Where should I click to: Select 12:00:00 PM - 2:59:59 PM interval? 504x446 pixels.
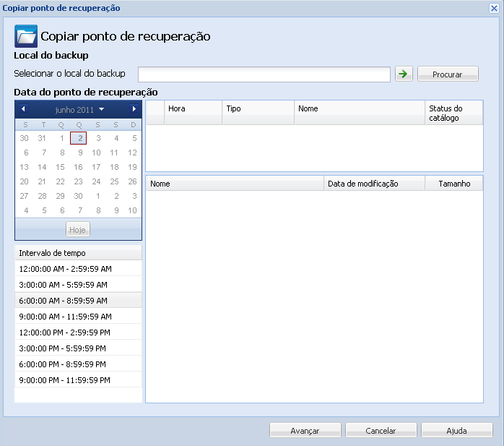(78, 333)
